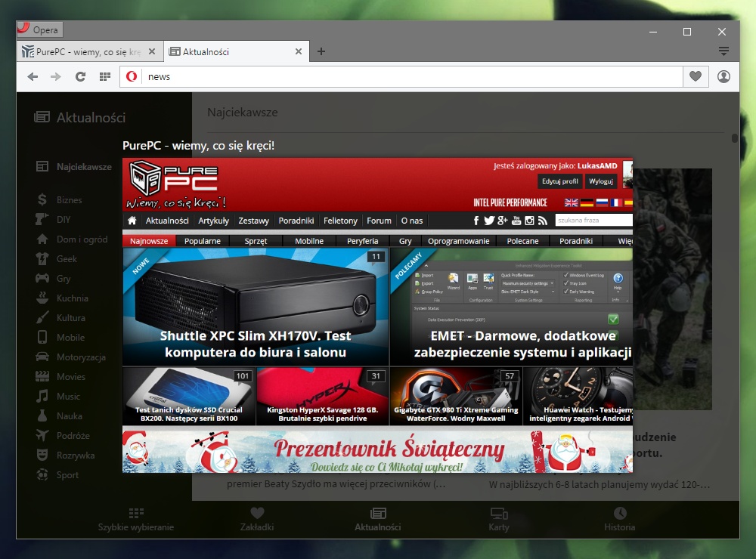This screenshot has height=559, width=756.
Task: Open Szybkie wybieranie in bottom bar
Action: (136, 520)
